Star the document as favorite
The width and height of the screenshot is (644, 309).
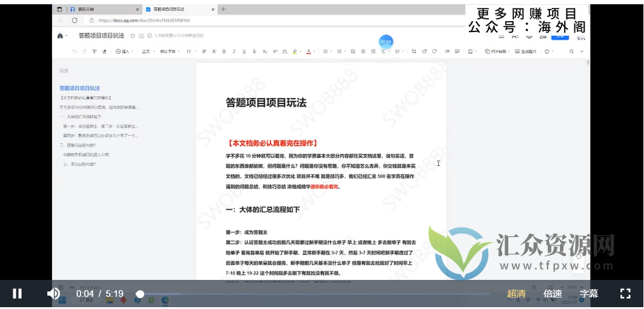click(133, 36)
